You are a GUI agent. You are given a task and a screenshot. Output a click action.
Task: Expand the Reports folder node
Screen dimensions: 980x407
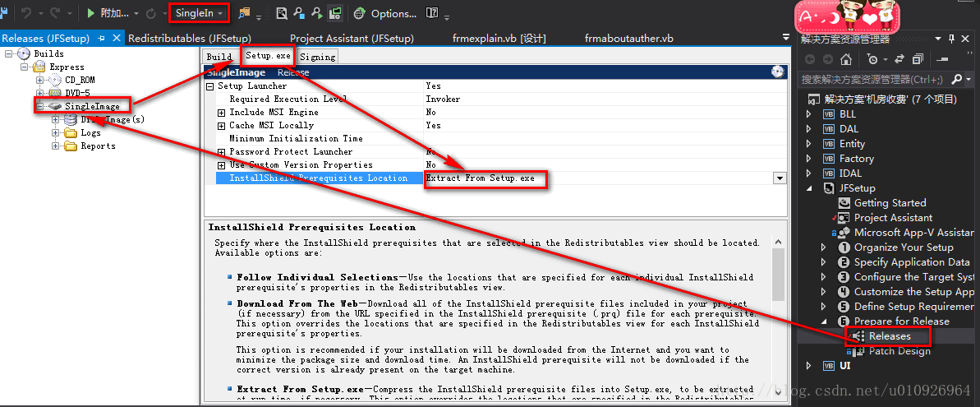click(56, 146)
